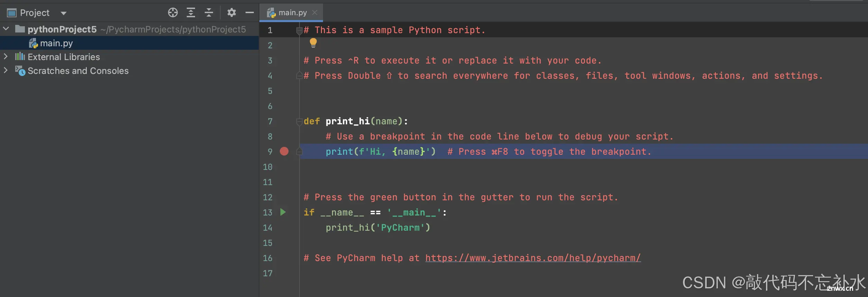868x297 pixels.
Task: Click the 'if __name__' statement on line 13
Action: click(375, 212)
